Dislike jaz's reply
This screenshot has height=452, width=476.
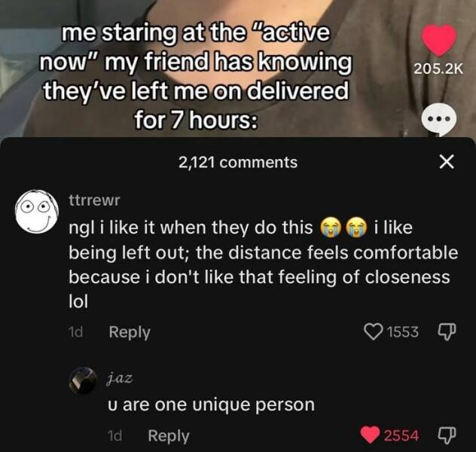pos(447,435)
